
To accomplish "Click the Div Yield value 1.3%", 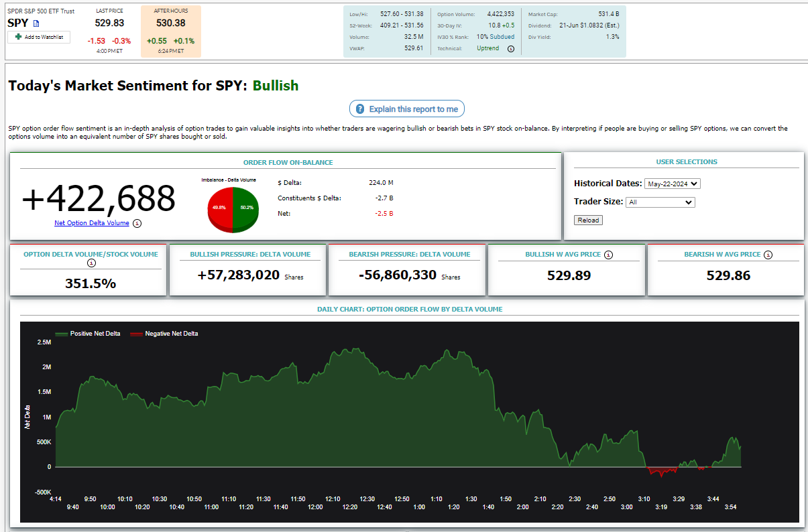I will click(613, 37).
